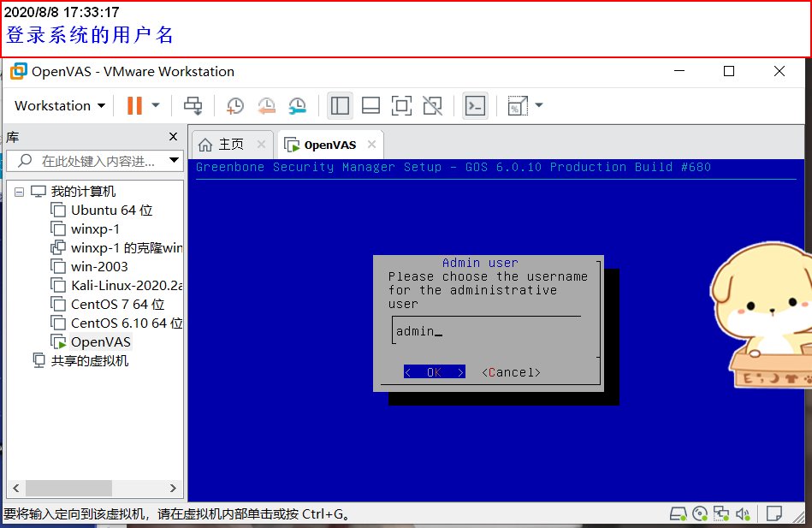
Task: Toggle the thumbnail bar view icon
Action: [x=370, y=106]
